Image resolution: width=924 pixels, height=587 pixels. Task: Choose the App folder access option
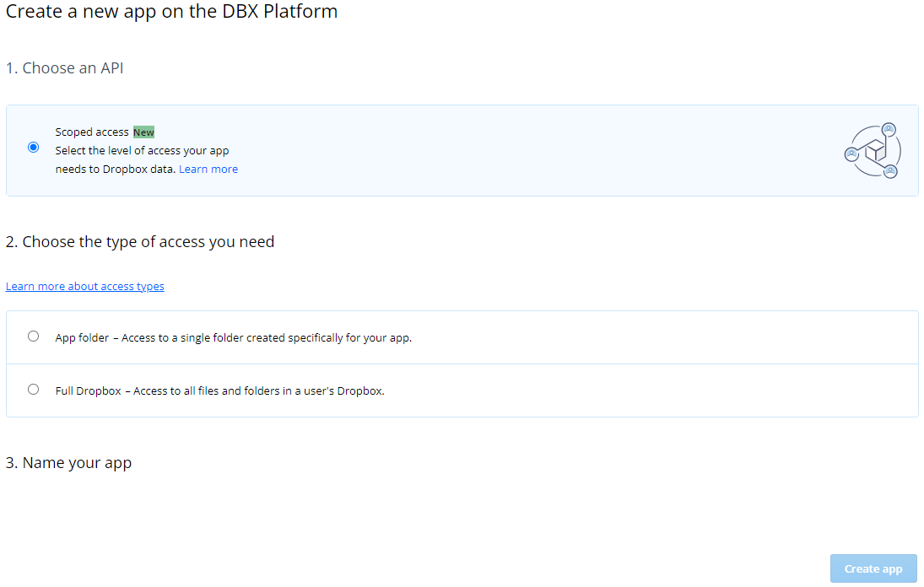(33, 336)
